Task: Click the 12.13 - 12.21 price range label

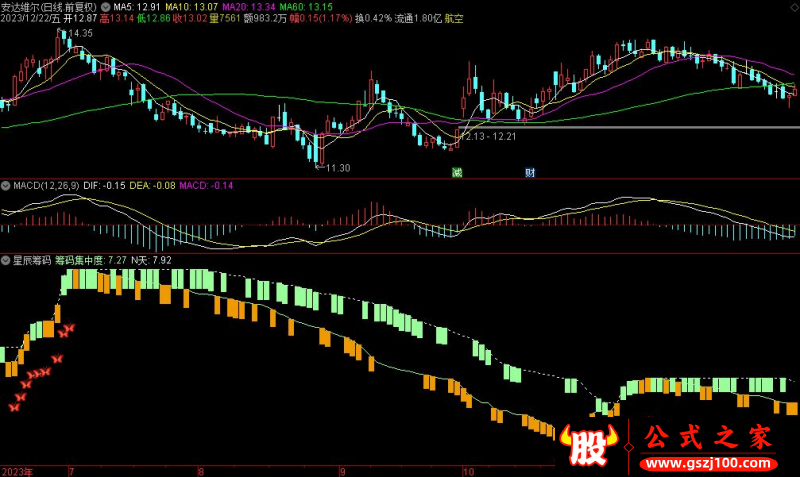Action: tap(487, 136)
